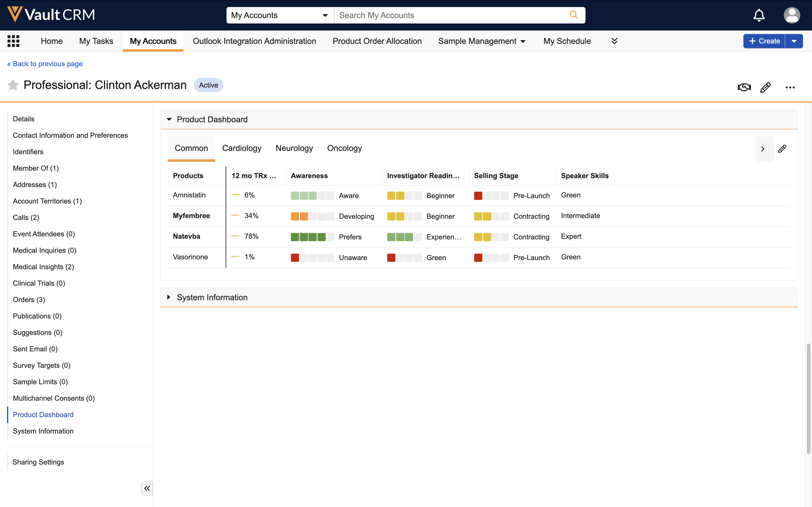Click the orange search magnifier icon
Screen dimensions: 812x507
[x=574, y=15]
